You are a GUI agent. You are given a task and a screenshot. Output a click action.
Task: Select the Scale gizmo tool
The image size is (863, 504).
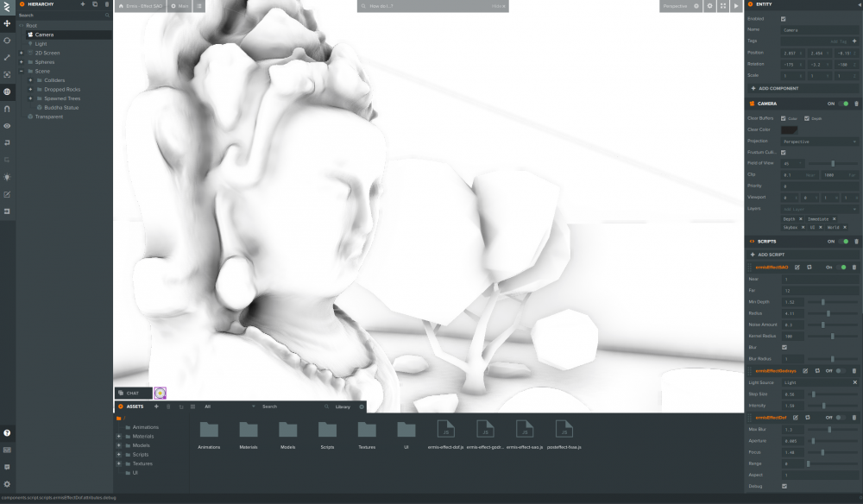coord(7,57)
